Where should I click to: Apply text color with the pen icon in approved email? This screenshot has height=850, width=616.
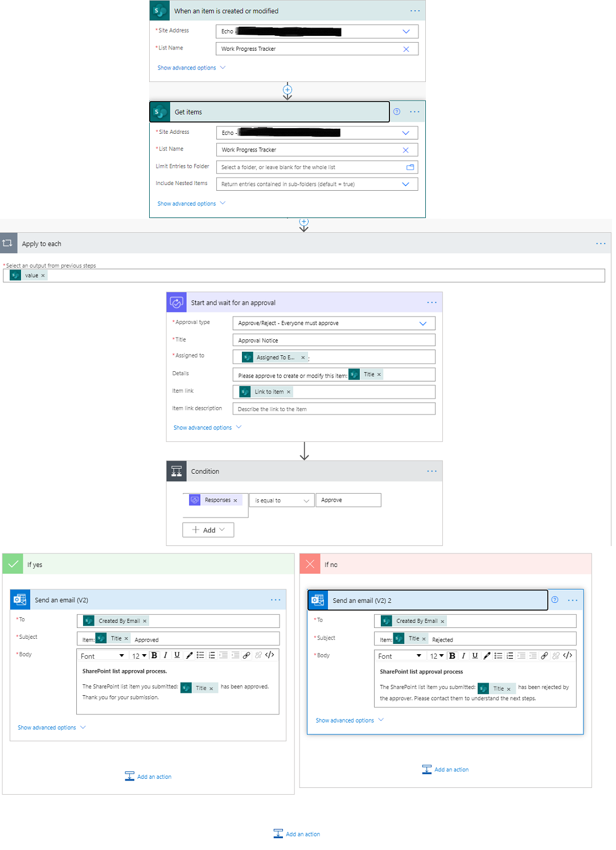(189, 655)
